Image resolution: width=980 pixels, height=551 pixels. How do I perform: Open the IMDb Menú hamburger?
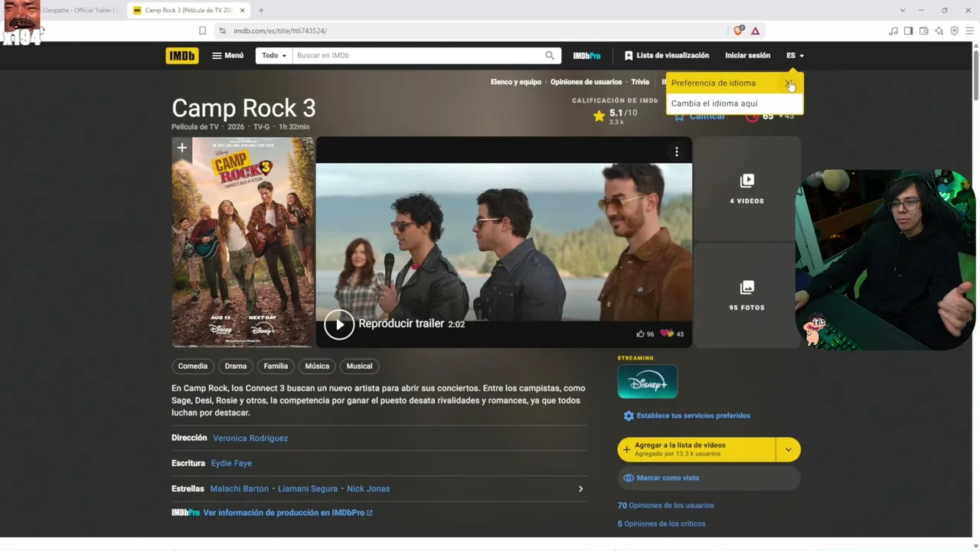click(x=227, y=55)
